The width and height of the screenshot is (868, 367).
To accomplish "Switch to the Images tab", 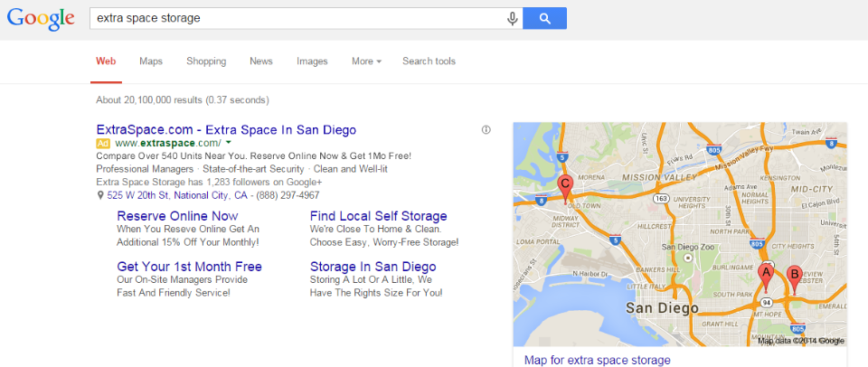I will pos(312,61).
